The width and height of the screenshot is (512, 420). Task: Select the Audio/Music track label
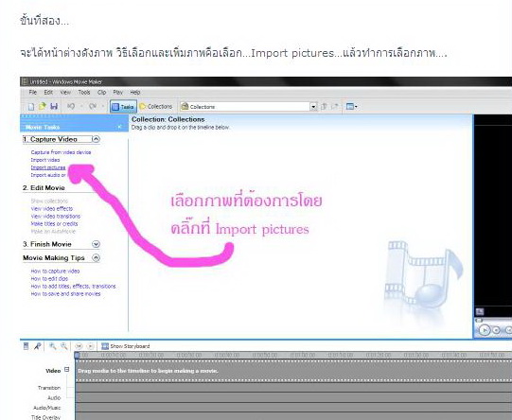click(x=46, y=408)
